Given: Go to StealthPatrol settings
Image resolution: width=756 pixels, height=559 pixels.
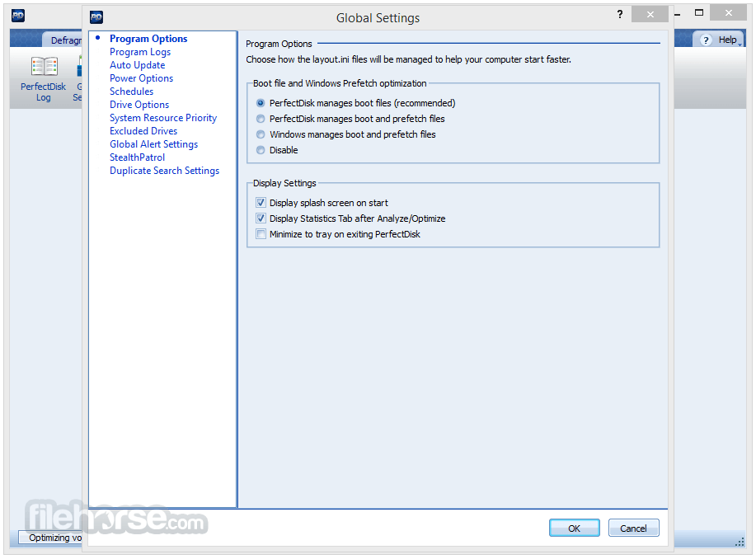Looking at the screenshot, I should tap(138, 157).
